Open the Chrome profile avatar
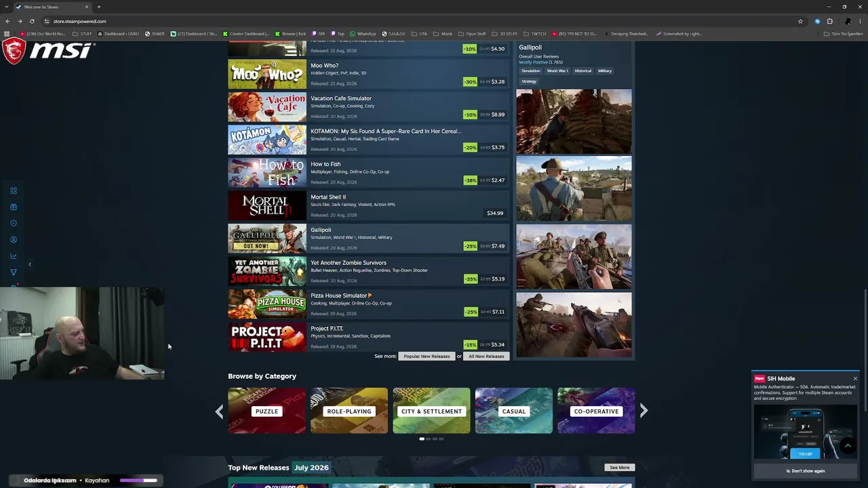868x488 pixels. tap(848, 21)
